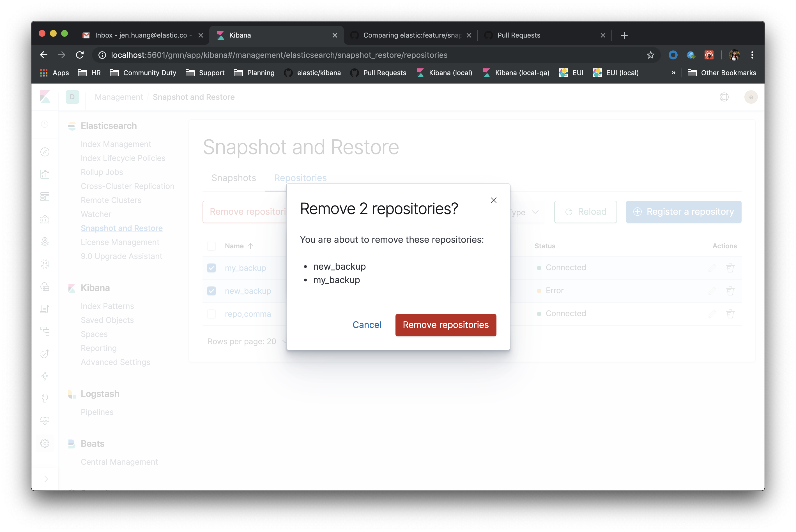Check the repo,comma row checkbox
Screen dimensions: 796x532
[x=211, y=314]
